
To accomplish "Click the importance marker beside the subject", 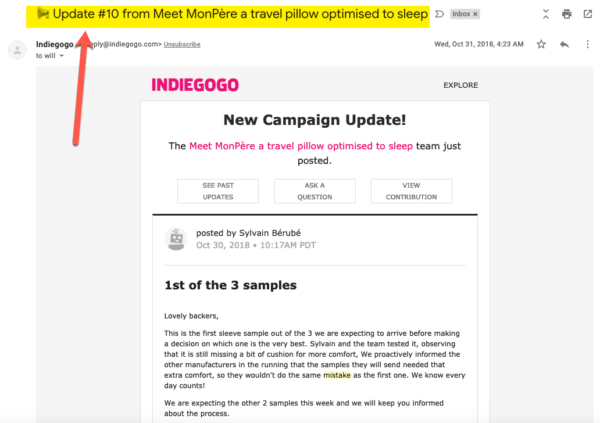I will pos(439,14).
